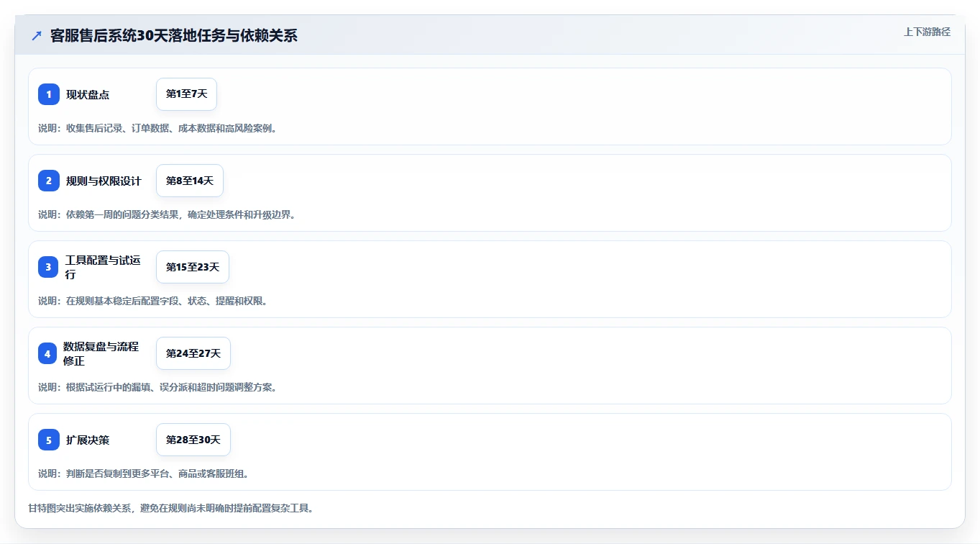The height and width of the screenshot is (544, 980).
Task: Select the 第1至7天 date chip
Action: 186,94
